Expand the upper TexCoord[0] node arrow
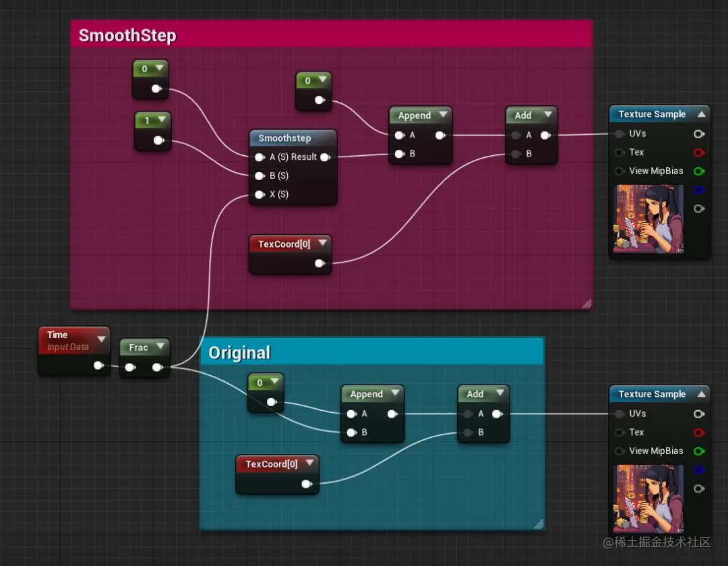Image resolution: width=728 pixels, height=566 pixels. [322, 242]
